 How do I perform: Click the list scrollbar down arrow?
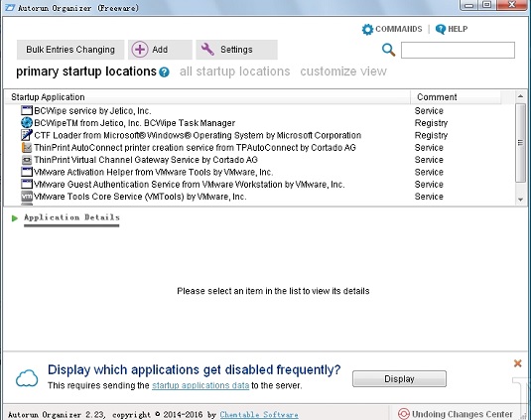(x=520, y=200)
